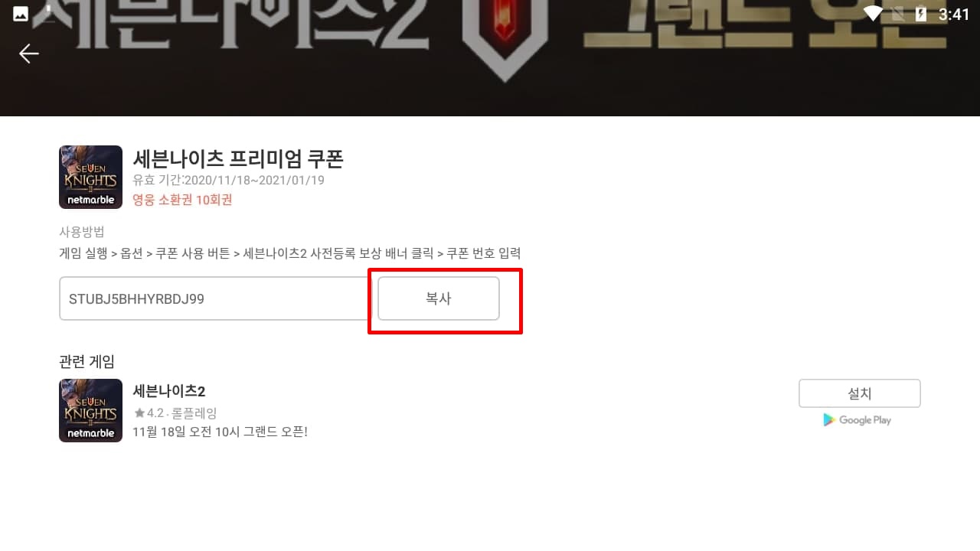The image size is (980, 551).
Task: Select the coupon code field STUBJ5BHHYRBDJ99
Action: (x=214, y=298)
